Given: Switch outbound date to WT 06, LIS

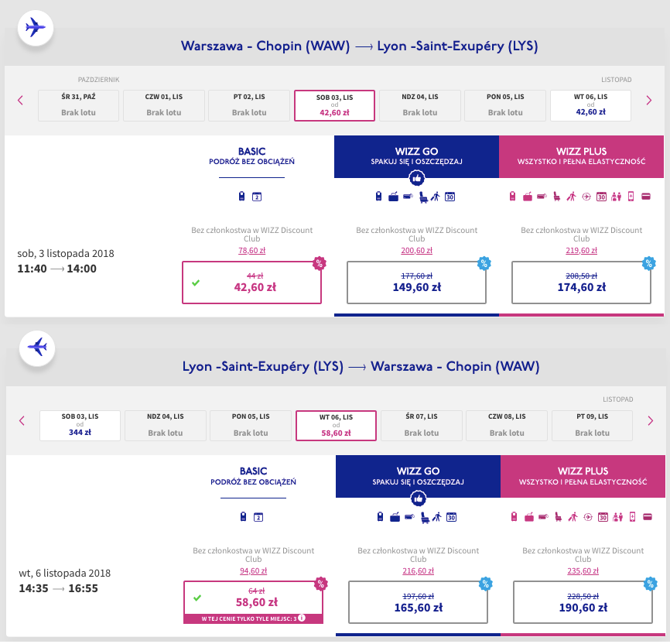Looking at the screenshot, I should point(590,105).
